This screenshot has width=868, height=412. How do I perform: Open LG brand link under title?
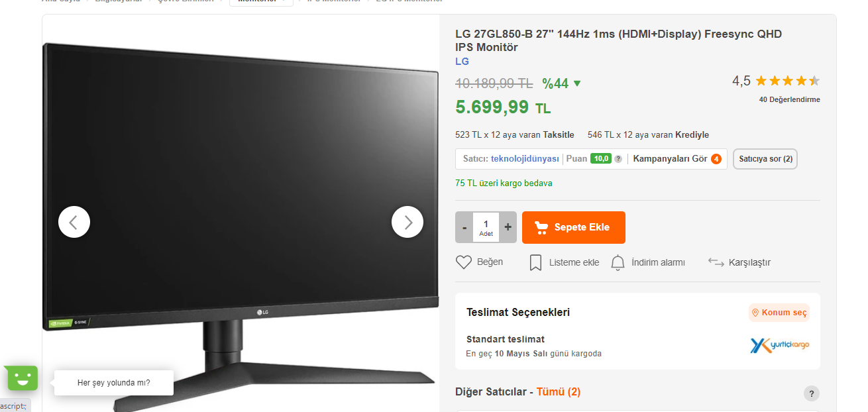[462, 62]
